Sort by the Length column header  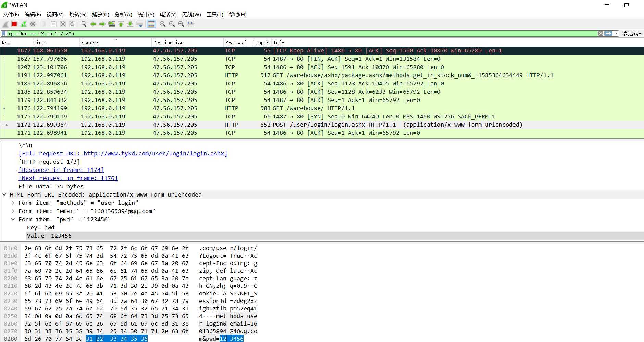tap(261, 43)
